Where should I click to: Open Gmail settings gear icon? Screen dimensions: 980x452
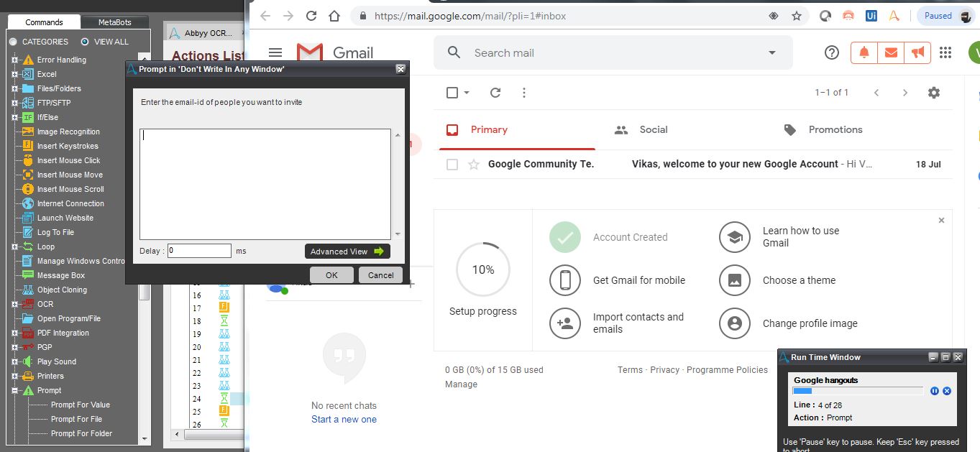pos(934,93)
